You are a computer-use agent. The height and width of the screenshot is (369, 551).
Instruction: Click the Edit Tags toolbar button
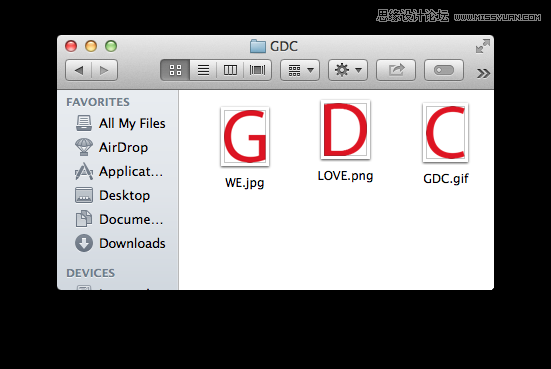(x=444, y=70)
